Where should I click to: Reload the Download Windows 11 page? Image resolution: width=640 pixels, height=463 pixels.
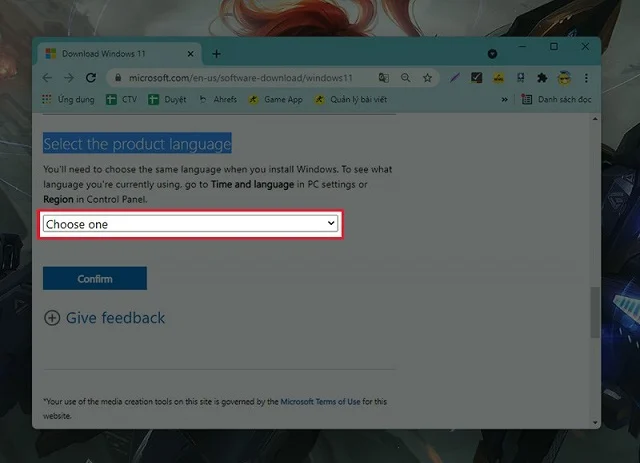91,78
